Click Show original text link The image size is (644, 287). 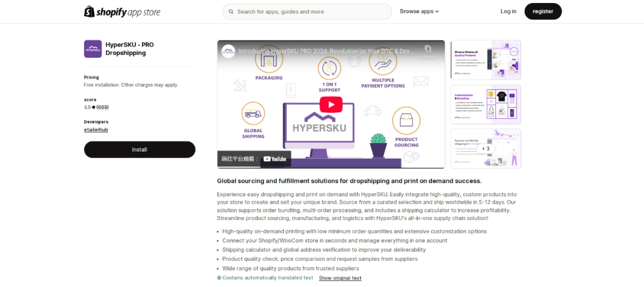click(340, 278)
